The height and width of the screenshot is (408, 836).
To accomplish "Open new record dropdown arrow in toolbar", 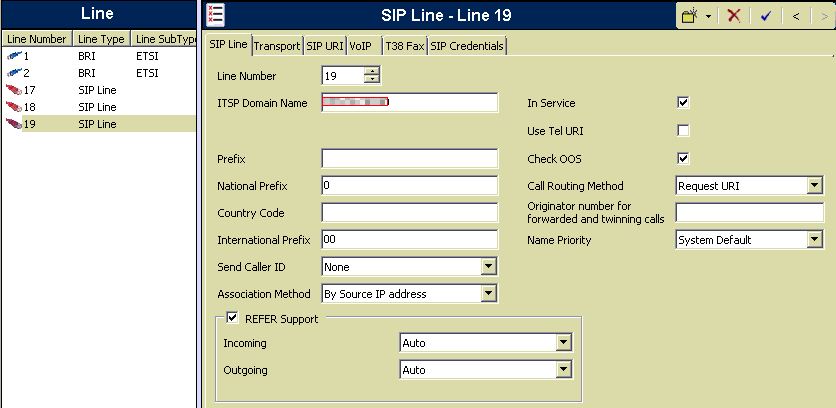I will 709,16.
